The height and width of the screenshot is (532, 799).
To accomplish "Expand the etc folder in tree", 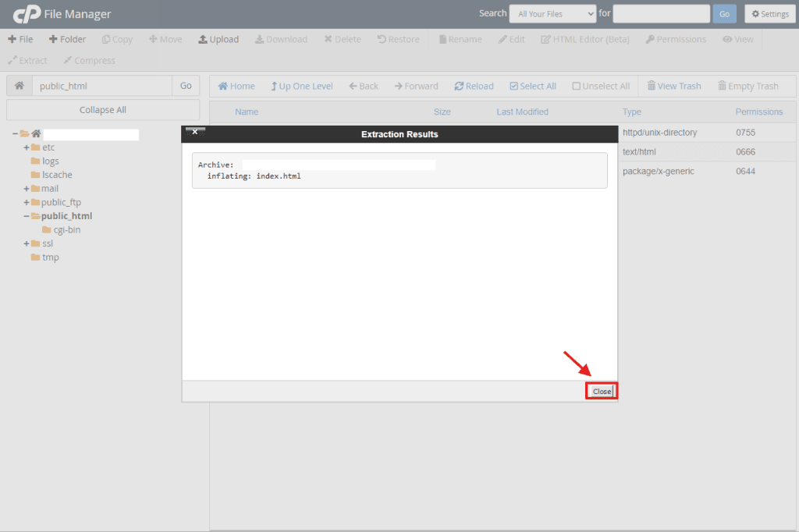I will [x=27, y=147].
